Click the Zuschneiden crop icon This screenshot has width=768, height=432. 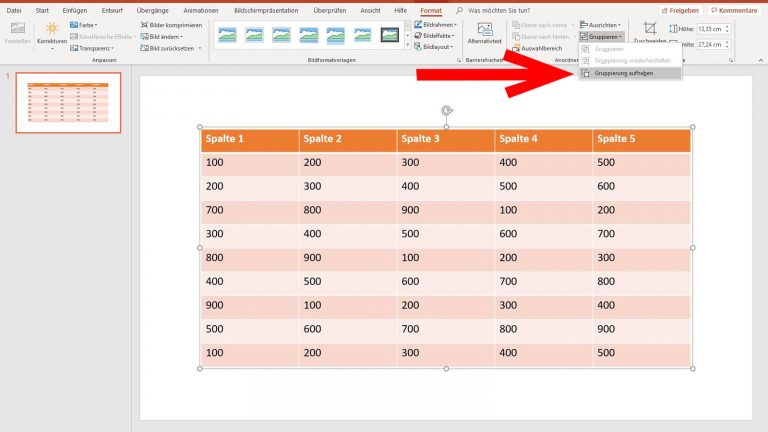click(650, 28)
